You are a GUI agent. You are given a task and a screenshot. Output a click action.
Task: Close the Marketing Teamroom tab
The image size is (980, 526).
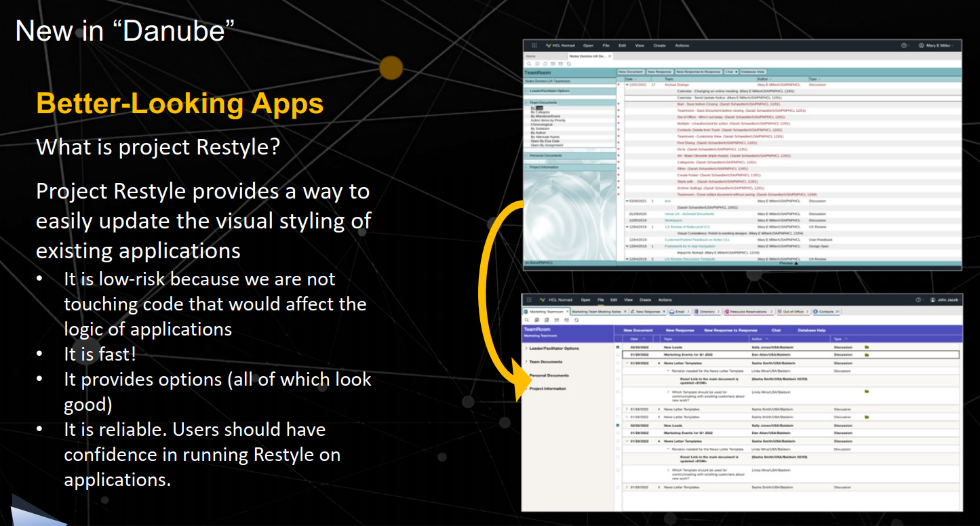point(567,312)
